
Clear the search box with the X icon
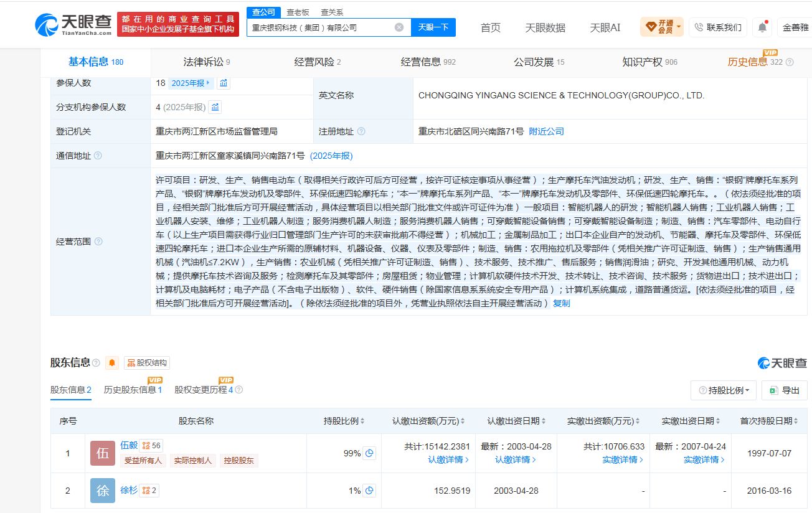click(399, 27)
